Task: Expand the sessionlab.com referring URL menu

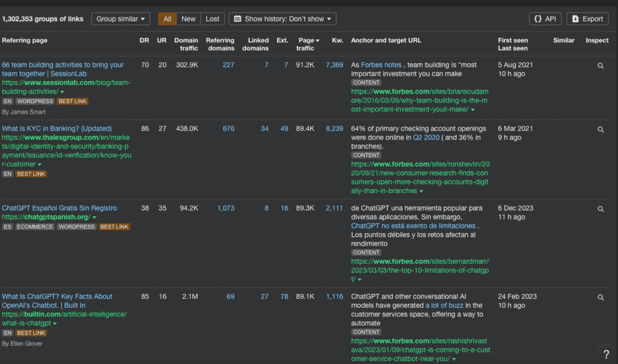Action: [x=62, y=92]
